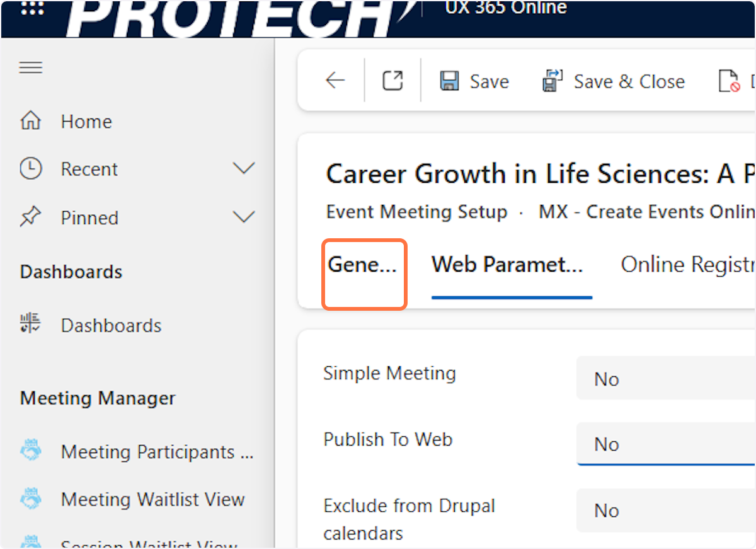756x549 pixels.
Task: Click the back arrow icon
Action: coord(335,81)
